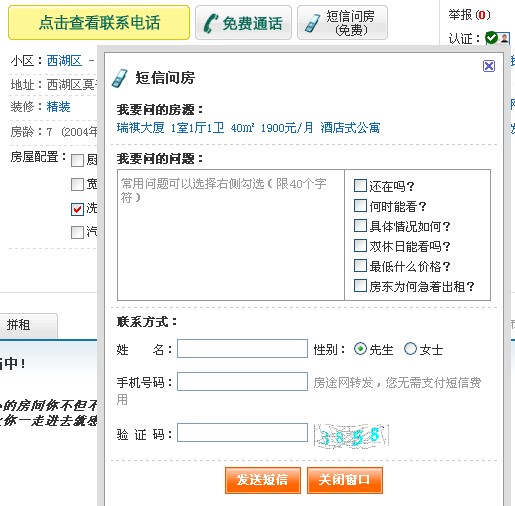The height and width of the screenshot is (506, 515).
Task: Click 点击查看联系电话 yellow button
Action: [x=99, y=22]
